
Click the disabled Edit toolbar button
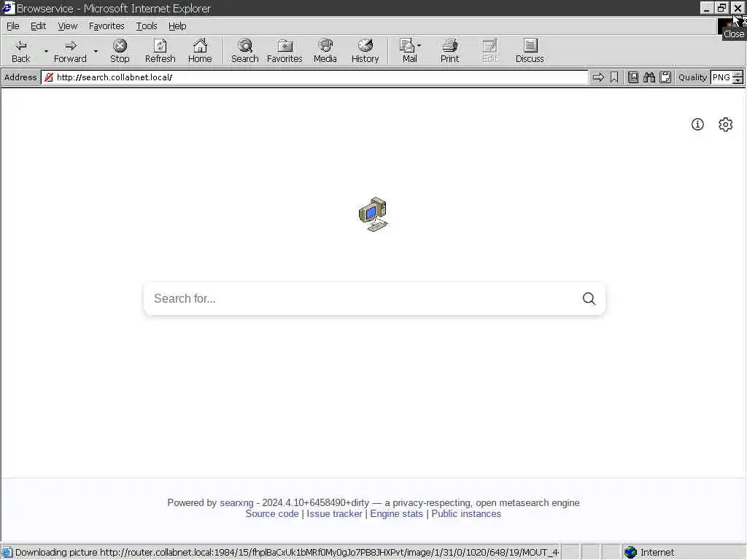point(489,50)
